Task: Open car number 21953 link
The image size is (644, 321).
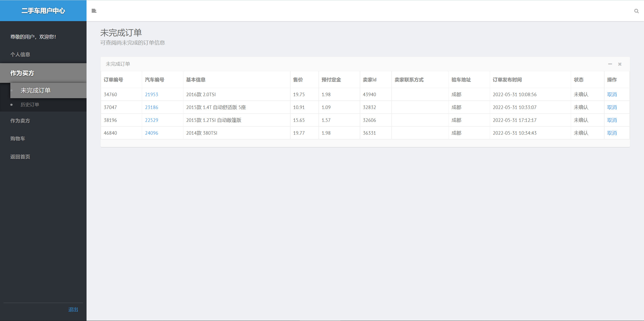Action: point(151,94)
